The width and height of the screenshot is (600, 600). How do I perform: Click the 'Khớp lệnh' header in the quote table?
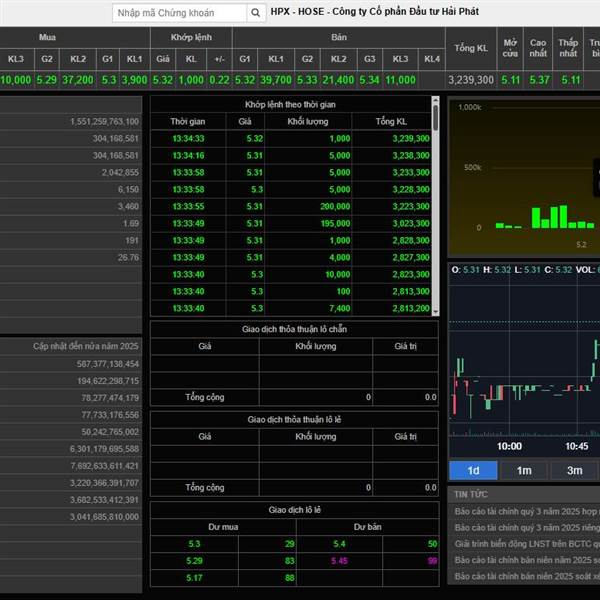pyautogui.click(x=190, y=37)
